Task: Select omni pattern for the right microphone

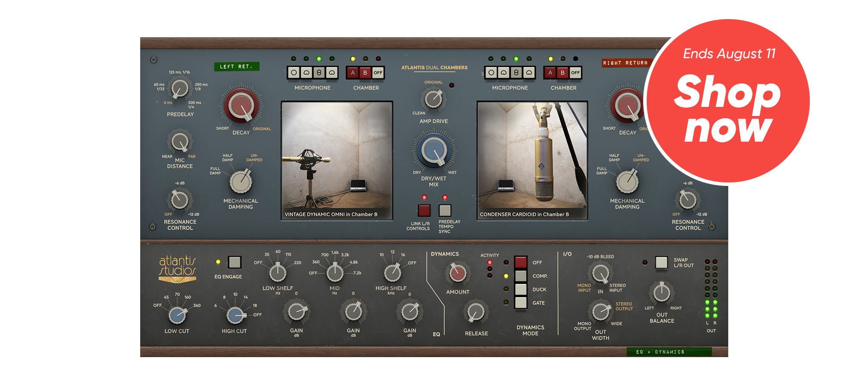Action: (491, 73)
